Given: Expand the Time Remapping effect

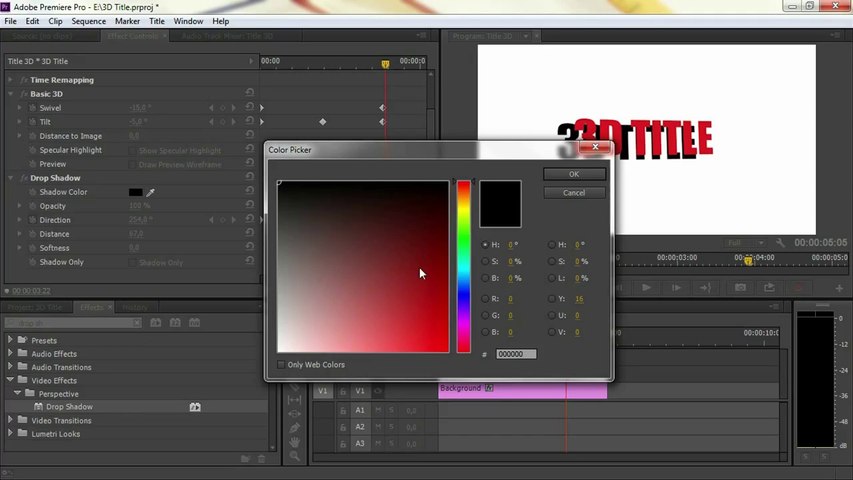Looking at the screenshot, I should [10, 79].
